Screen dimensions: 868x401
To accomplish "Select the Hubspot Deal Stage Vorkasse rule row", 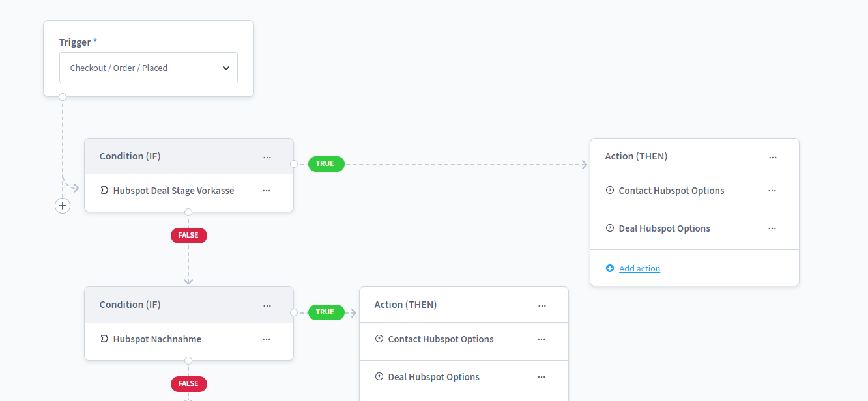I will 173,191.
